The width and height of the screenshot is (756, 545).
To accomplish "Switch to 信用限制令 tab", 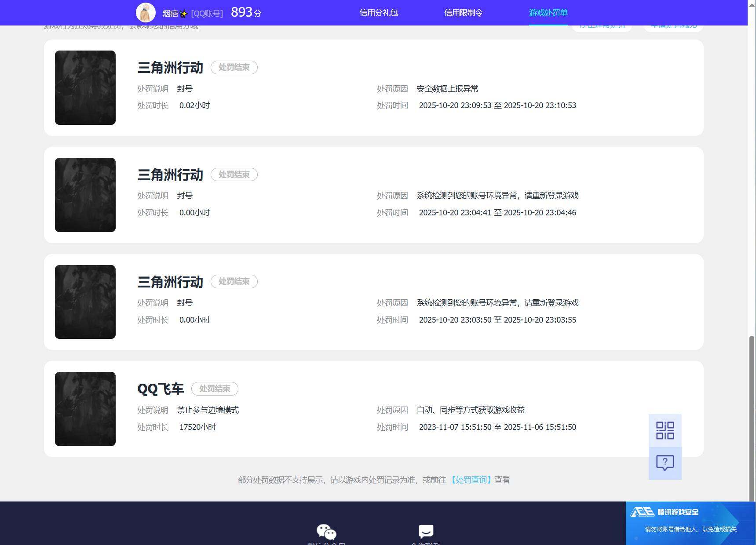I will point(464,13).
